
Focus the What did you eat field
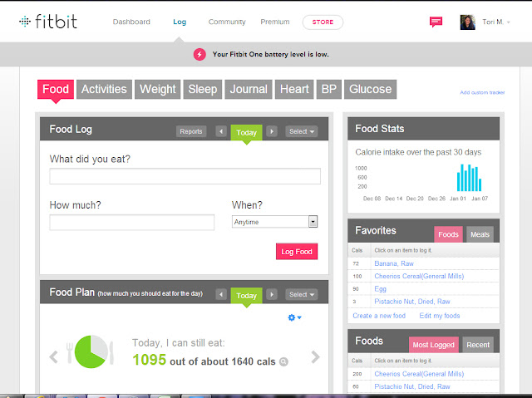[185, 176]
